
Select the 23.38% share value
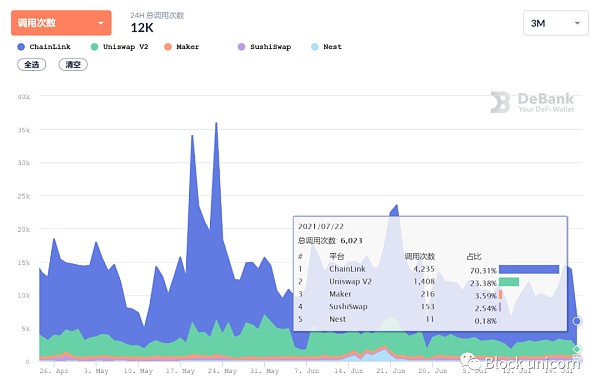(x=483, y=284)
